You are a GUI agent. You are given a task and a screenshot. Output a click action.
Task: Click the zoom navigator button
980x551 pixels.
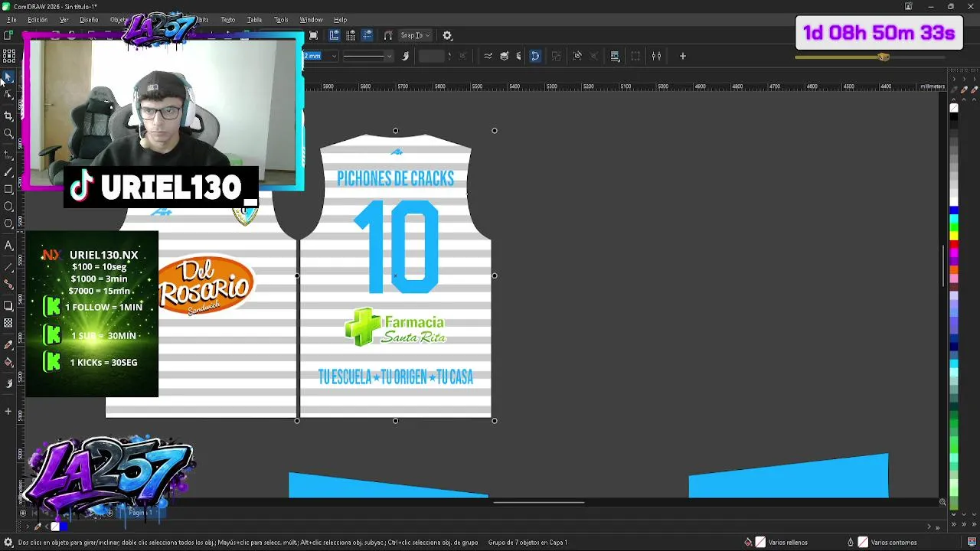pos(942,502)
